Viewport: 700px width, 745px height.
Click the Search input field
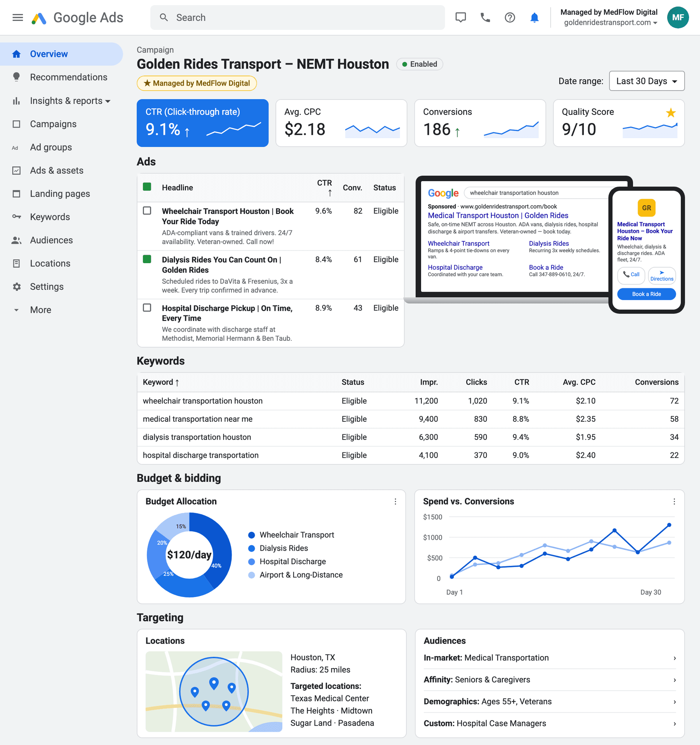[x=298, y=17]
